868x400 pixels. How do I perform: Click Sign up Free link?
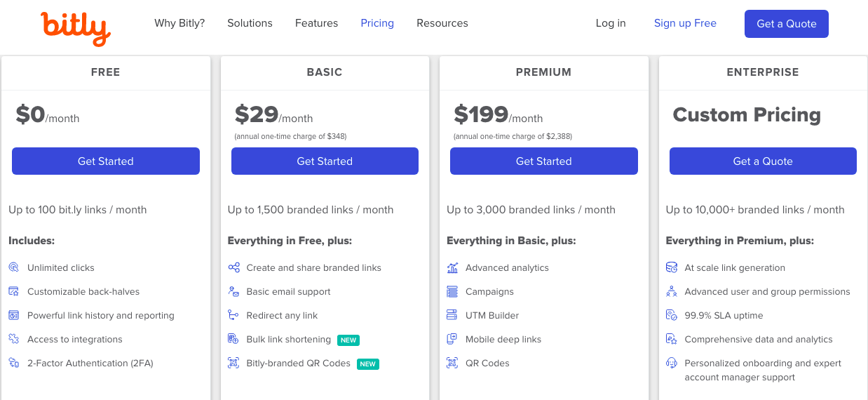click(x=685, y=23)
